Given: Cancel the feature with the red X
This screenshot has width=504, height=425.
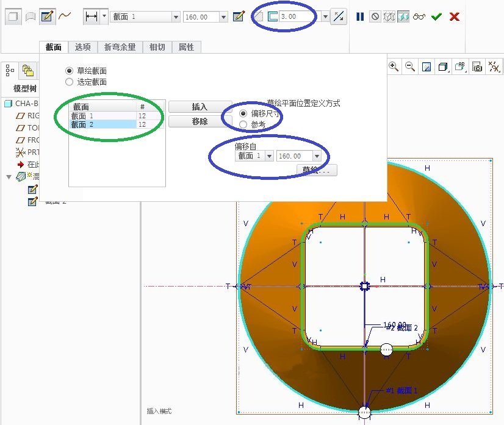Looking at the screenshot, I should point(455,16).
